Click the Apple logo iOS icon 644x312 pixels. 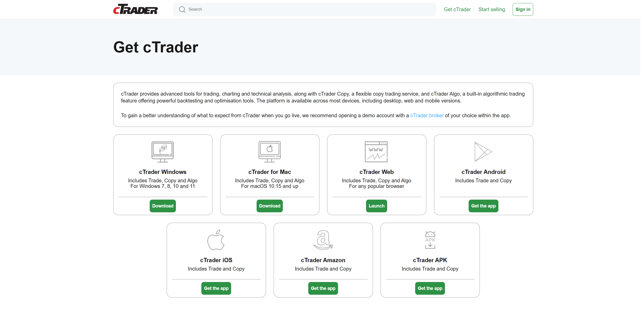click(x=216, y=240)
